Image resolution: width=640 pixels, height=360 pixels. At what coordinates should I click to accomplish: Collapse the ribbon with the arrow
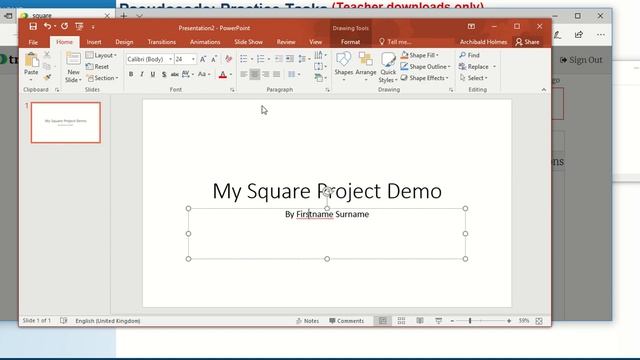pos(544,90)
